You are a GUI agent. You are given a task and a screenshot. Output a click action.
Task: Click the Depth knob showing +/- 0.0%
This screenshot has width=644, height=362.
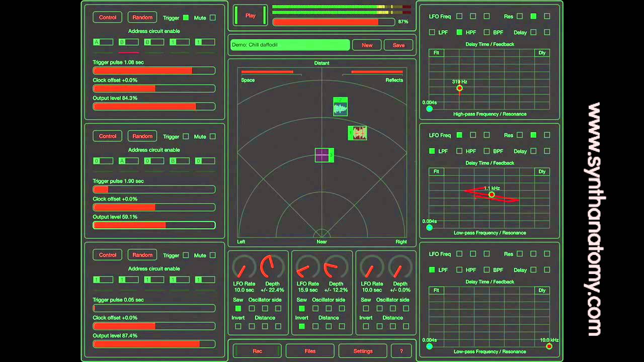point(400,267)
